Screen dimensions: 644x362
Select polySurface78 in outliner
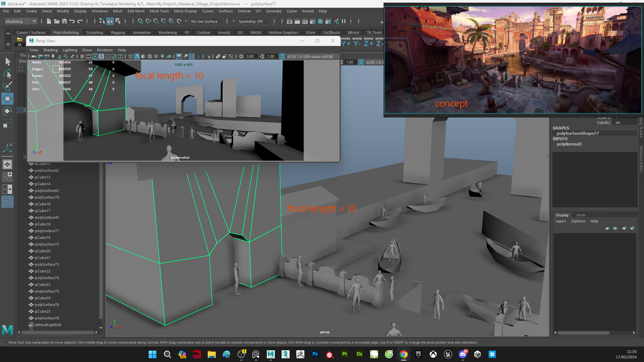tap(47, 318)
